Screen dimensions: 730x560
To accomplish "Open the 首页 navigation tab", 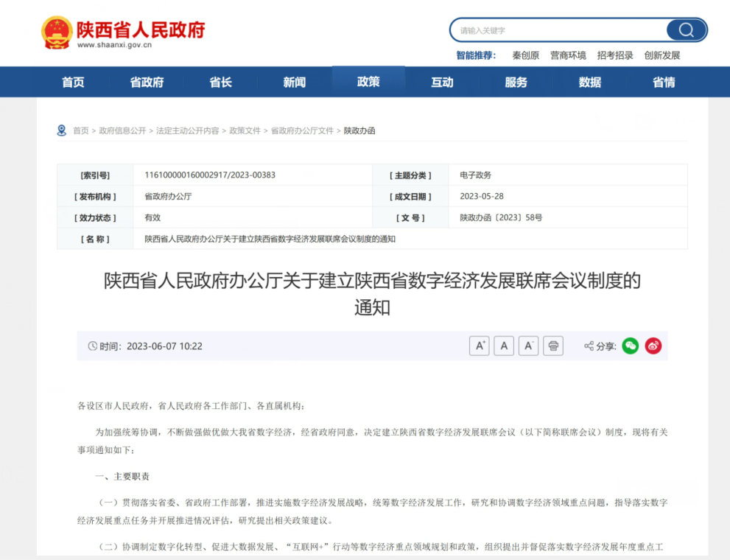I will tap(73, 83).
